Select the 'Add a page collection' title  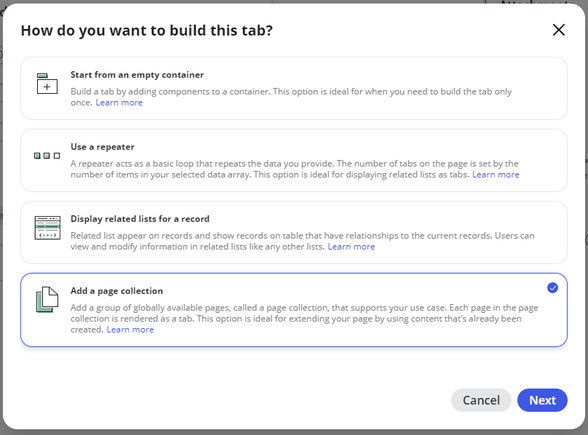click(117, 291)
